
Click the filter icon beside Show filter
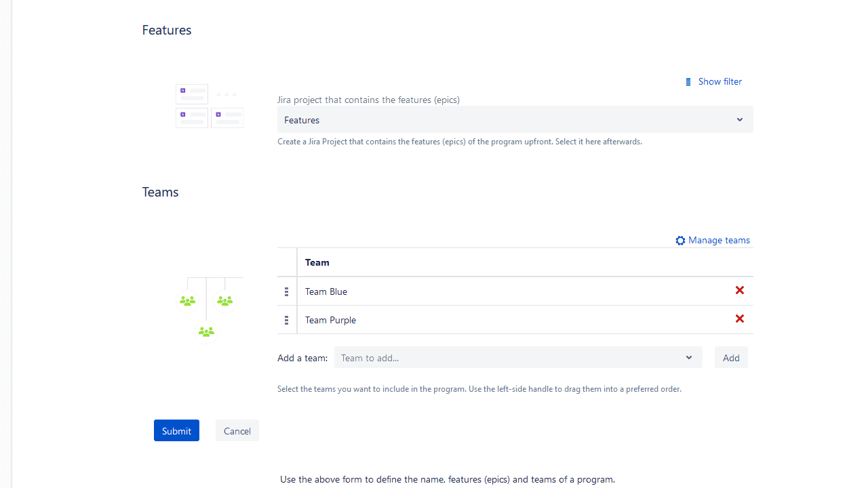pyautogui.click(x=688, y=81)
